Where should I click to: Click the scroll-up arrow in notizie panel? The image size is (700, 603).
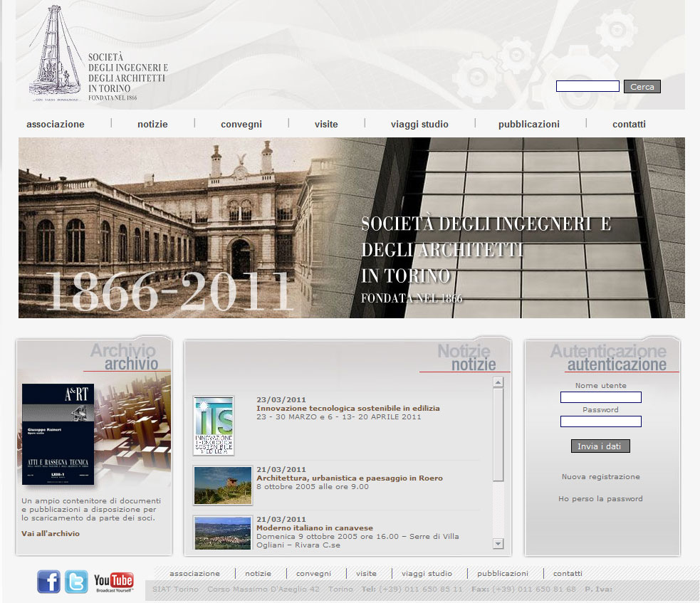[498, 382]
